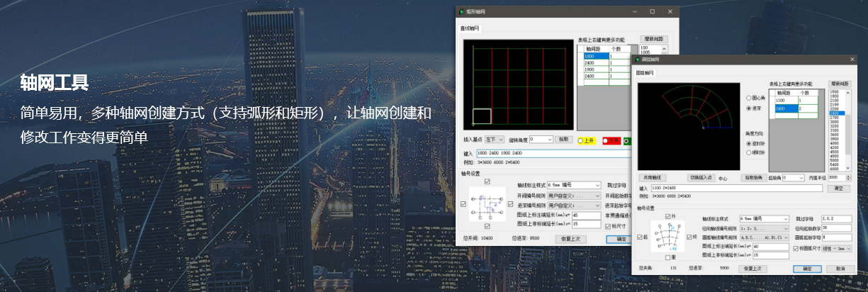Click 确定 in the arc dialog
The image size is (868, 292).
click(x=807, y=269)
